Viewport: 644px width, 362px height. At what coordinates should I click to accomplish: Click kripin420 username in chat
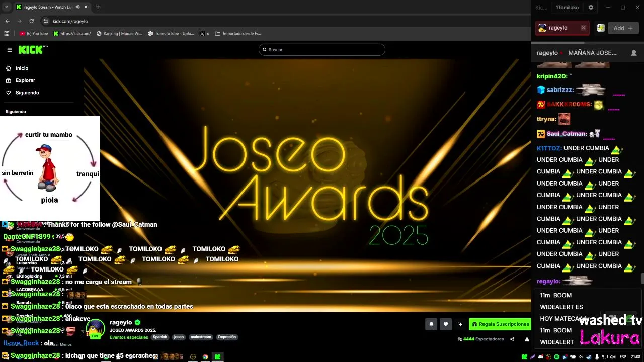click(552, 76)
